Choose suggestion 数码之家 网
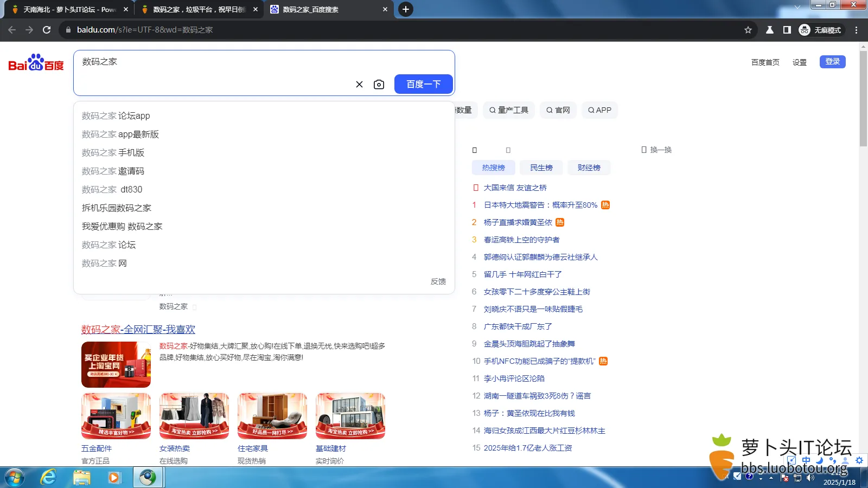This screenshot has height=488, width=868. [264, 263]
